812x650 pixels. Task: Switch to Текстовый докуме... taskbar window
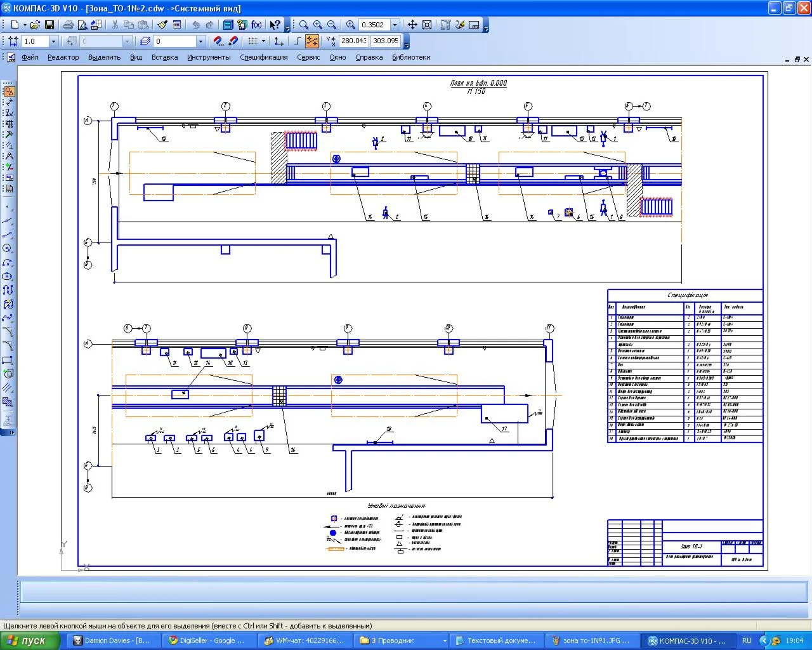[x=497, y=640]
